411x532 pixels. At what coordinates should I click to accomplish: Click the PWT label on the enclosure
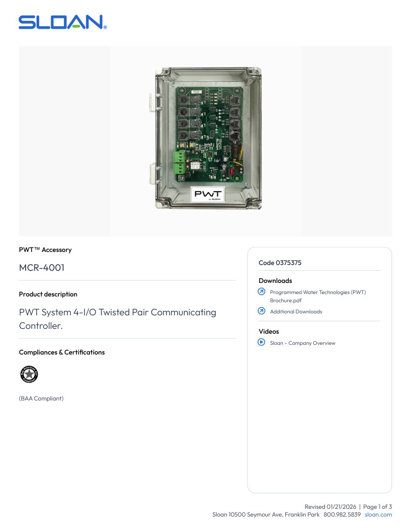208,194
